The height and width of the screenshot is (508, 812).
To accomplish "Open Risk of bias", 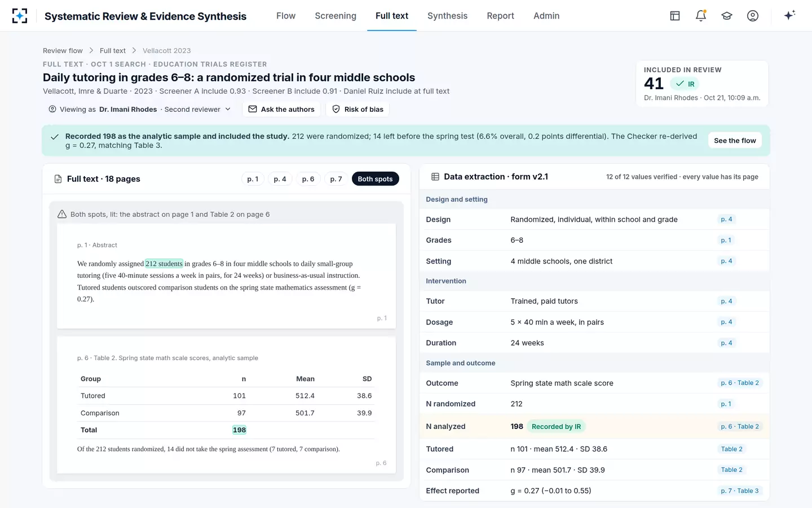I will tap(358, 109).
